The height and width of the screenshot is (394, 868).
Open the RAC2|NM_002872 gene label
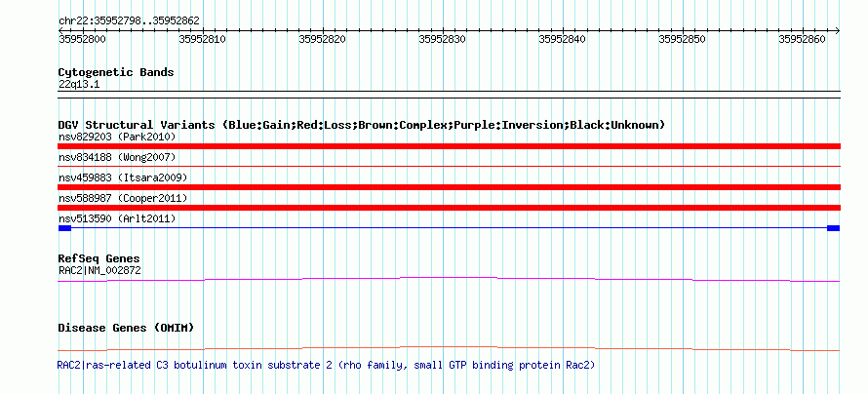tap(99, 270)
